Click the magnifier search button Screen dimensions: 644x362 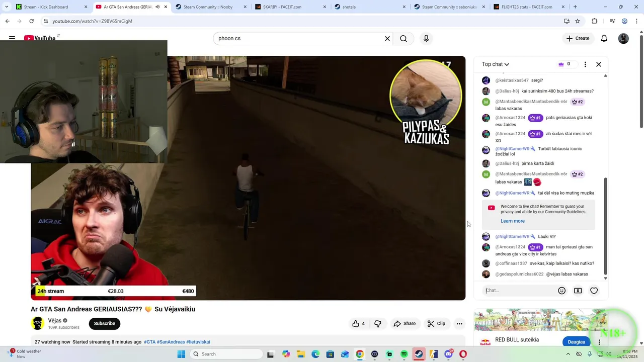coord(404,39)
